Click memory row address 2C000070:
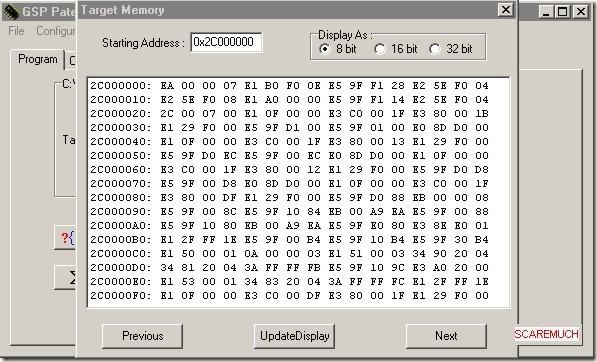597x362 pixels. [121, 183]
